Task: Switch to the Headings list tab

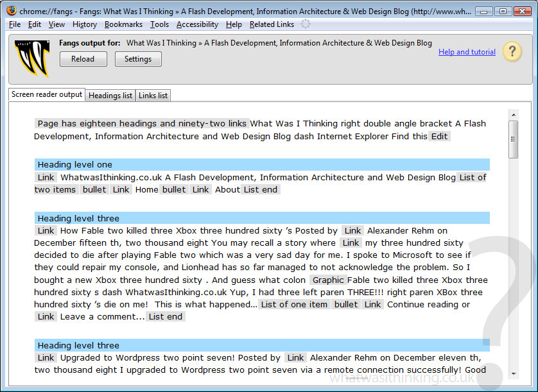Action: tap(110, 96)
